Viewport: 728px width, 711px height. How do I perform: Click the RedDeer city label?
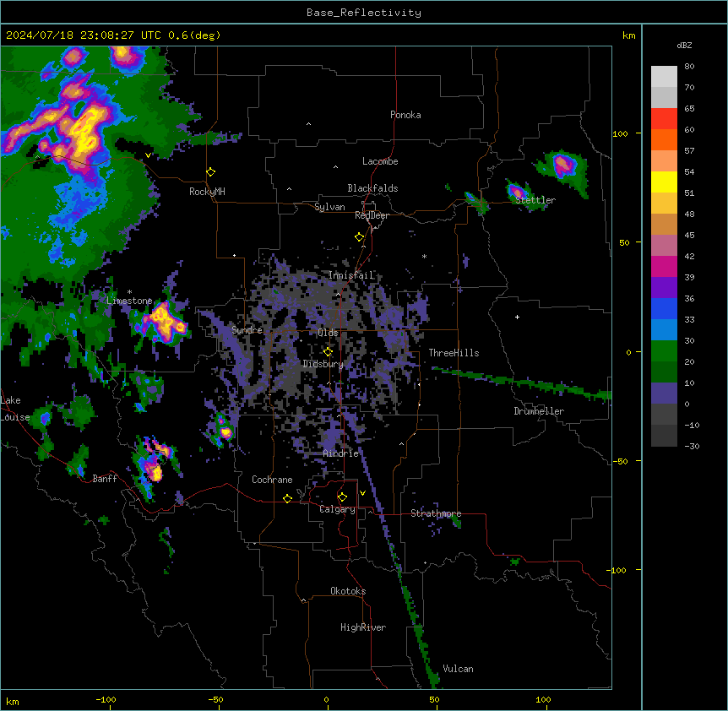point(372,215)
